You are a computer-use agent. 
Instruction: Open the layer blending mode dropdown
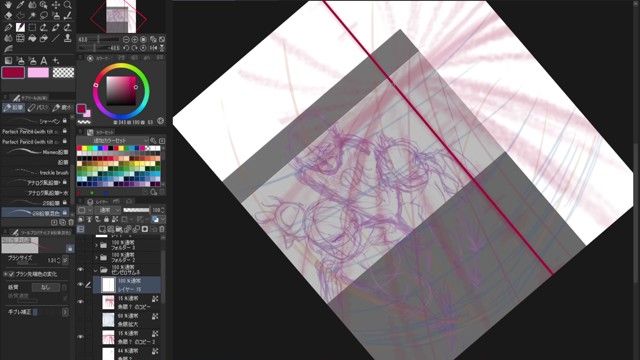pyautogui.click(x=107, y=210)
